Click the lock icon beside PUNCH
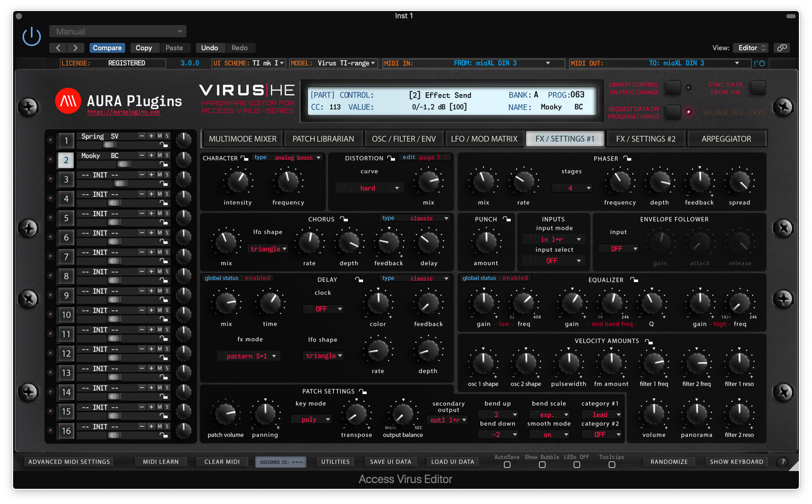 507,219
